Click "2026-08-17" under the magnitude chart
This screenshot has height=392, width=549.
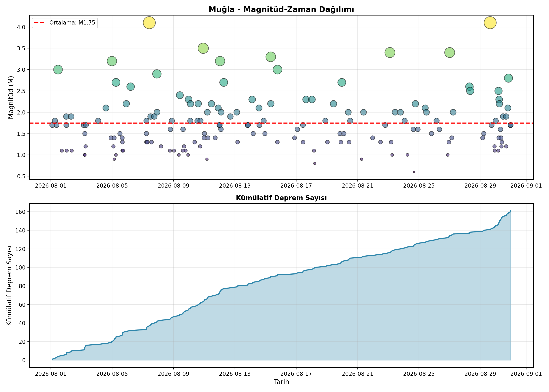tap(296, 186)
